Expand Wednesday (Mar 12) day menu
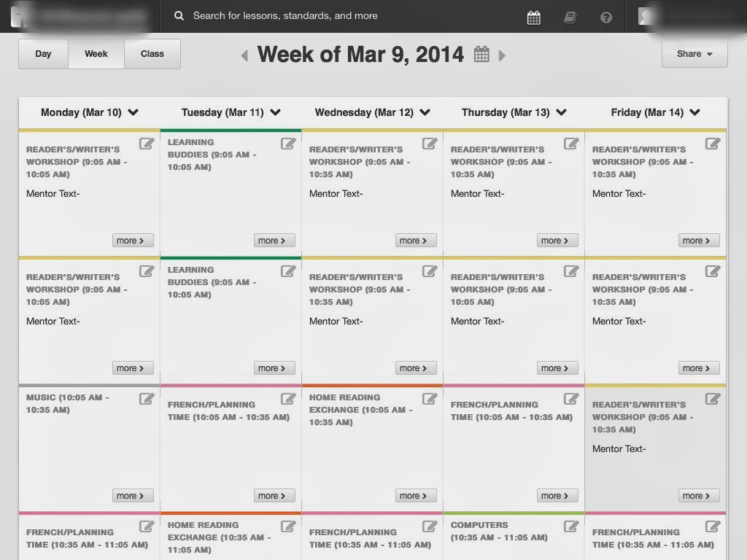 (x=425, y=112)
